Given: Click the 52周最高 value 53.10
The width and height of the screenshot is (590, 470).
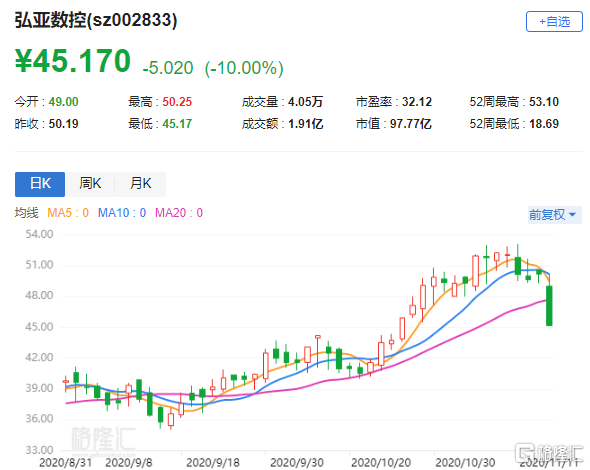Looking at the screenshot, I should (x=544, y=102).
